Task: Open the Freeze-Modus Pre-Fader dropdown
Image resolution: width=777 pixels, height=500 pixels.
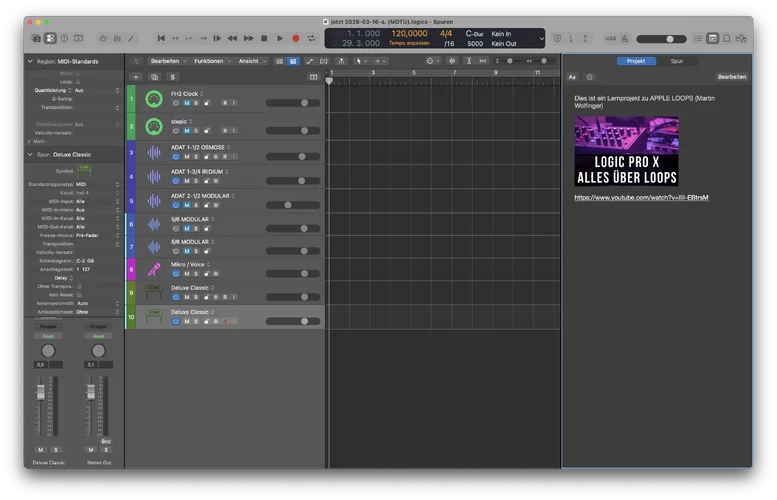Action: coord(97,235)
